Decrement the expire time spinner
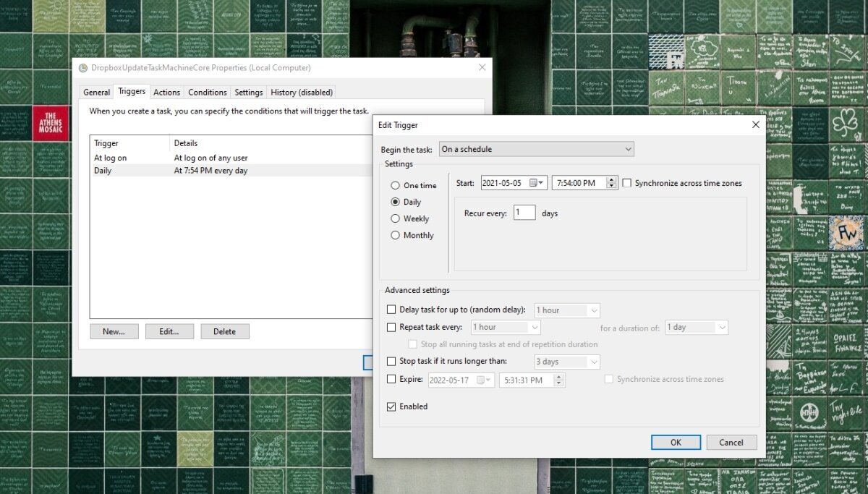Image resolution: width=868 pixels, height=494 pixels. 558,382
